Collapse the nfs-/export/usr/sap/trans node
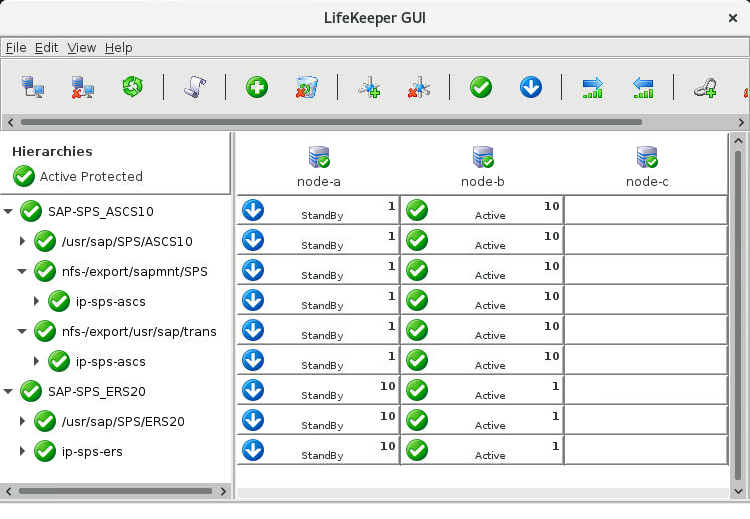750x519 pixels. click(22, 331)
